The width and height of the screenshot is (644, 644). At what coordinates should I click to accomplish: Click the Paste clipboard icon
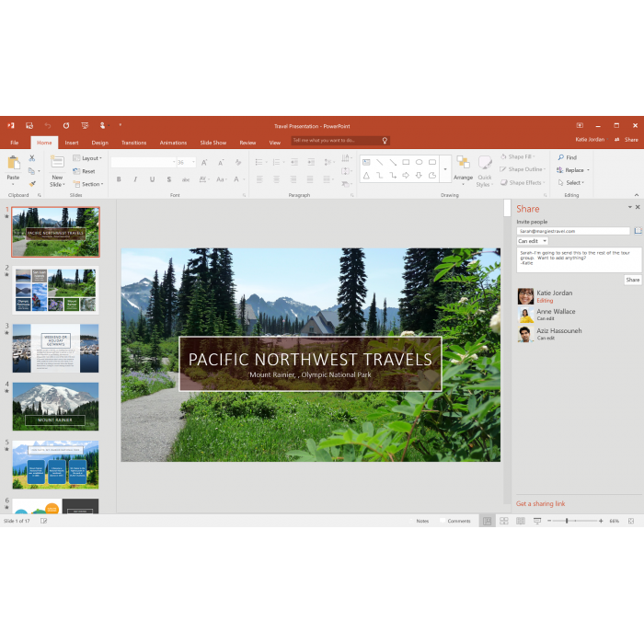tap(14, 163)
